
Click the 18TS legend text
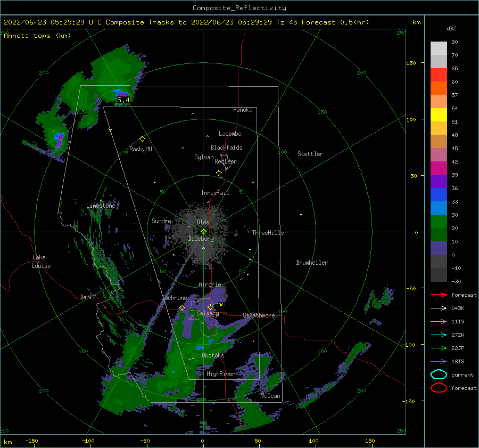pos(458,362)
